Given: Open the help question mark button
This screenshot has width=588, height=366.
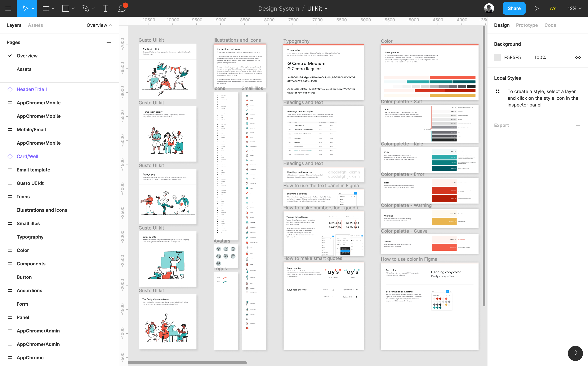Looking at the screenshot, I should [x=575, y=353].
